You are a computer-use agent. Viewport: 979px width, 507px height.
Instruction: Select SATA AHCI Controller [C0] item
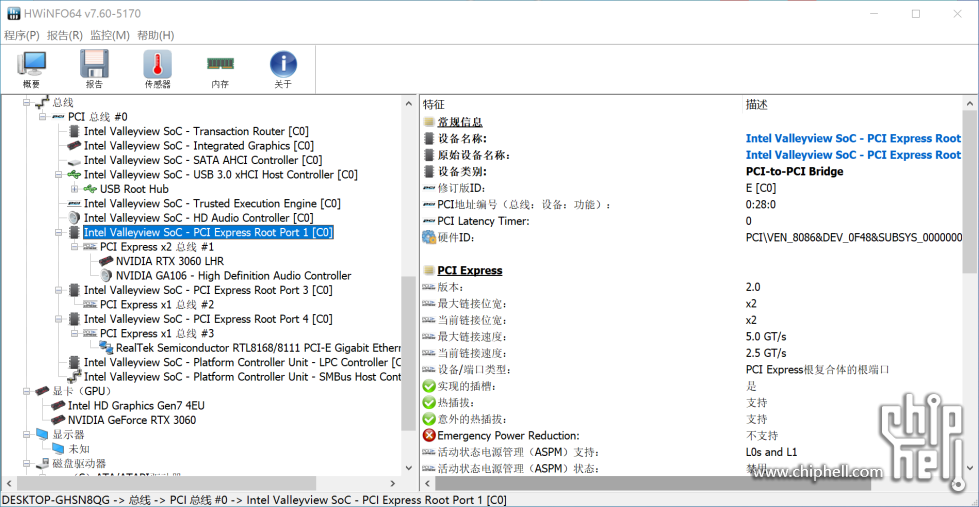pos(203,160)
